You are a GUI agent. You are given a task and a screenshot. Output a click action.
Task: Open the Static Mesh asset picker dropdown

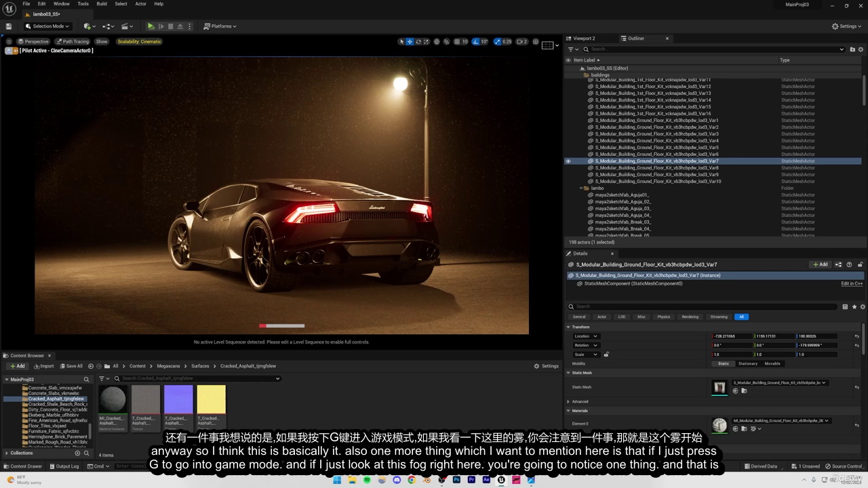[780, 383]
